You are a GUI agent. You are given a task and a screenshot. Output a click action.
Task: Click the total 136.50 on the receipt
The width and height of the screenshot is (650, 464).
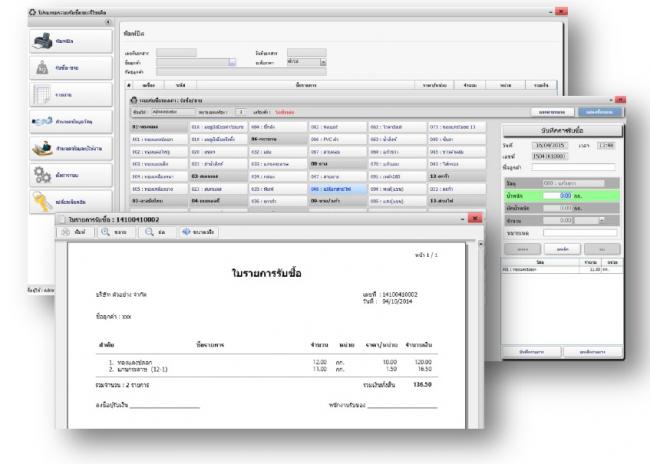[422, 385]
